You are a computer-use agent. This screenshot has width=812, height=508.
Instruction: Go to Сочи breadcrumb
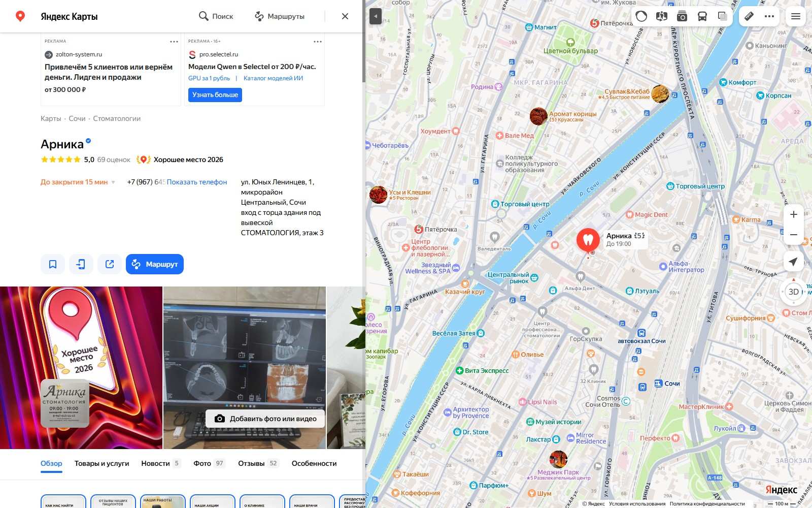click(77, 118)
